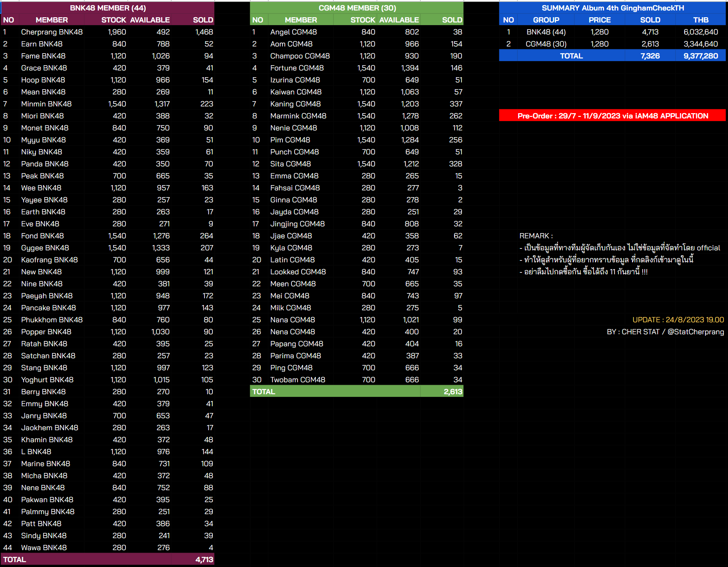Image resolution: width=728 pixels, height=567 pixels.
Task: Click the summary THB value 3,344,640
Action: pos(701,44)
